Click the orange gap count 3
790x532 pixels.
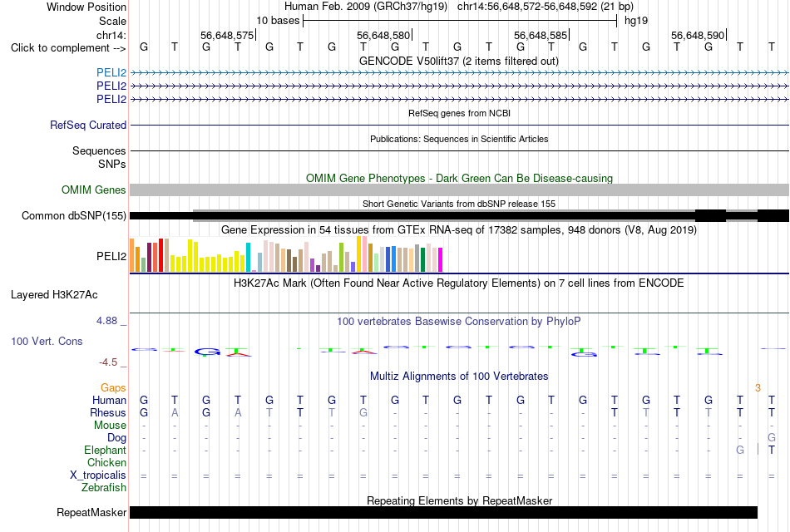click(758, 388)
